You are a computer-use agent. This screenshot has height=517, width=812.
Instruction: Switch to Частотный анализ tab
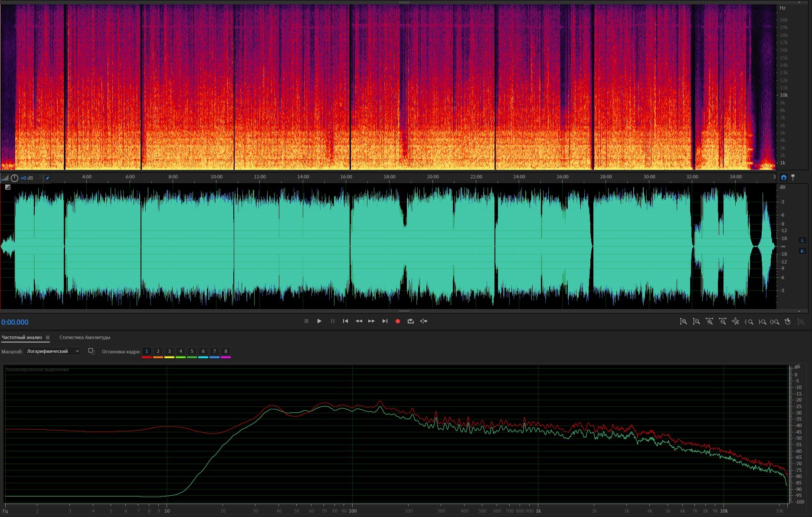(x=22, y=337)
